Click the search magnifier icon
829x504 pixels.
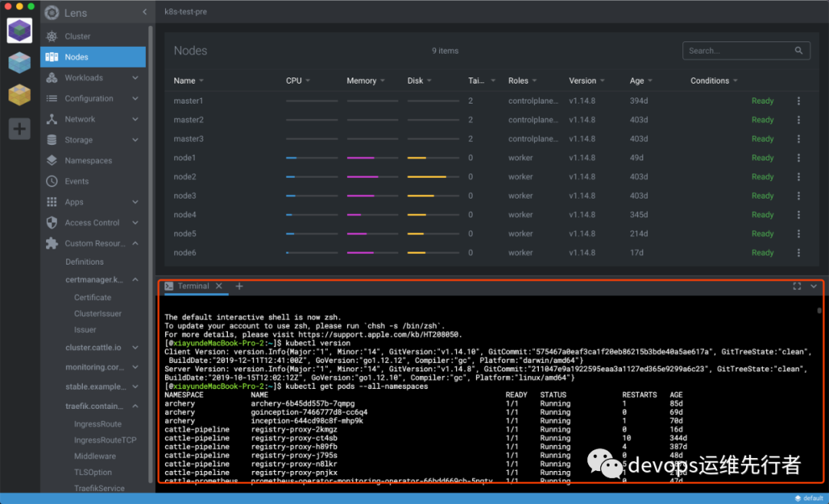point(798,51)
